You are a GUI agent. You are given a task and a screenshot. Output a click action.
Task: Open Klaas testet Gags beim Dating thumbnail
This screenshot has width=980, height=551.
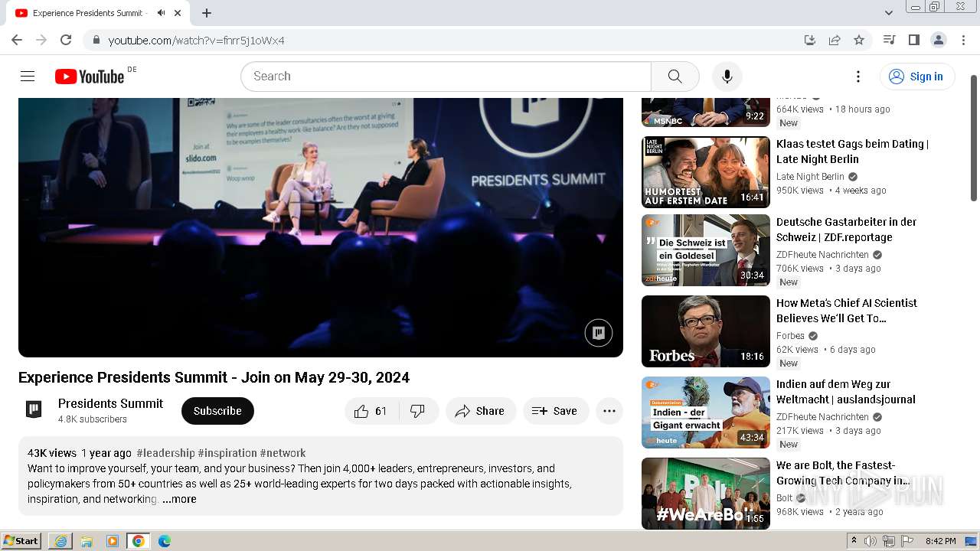tap(706, 172)
